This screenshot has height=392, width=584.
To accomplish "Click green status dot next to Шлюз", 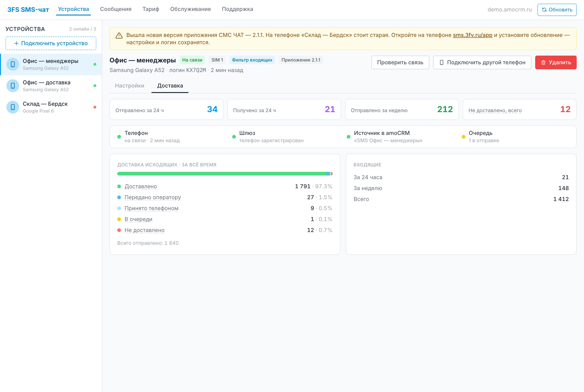I will (x=234, y=137).
